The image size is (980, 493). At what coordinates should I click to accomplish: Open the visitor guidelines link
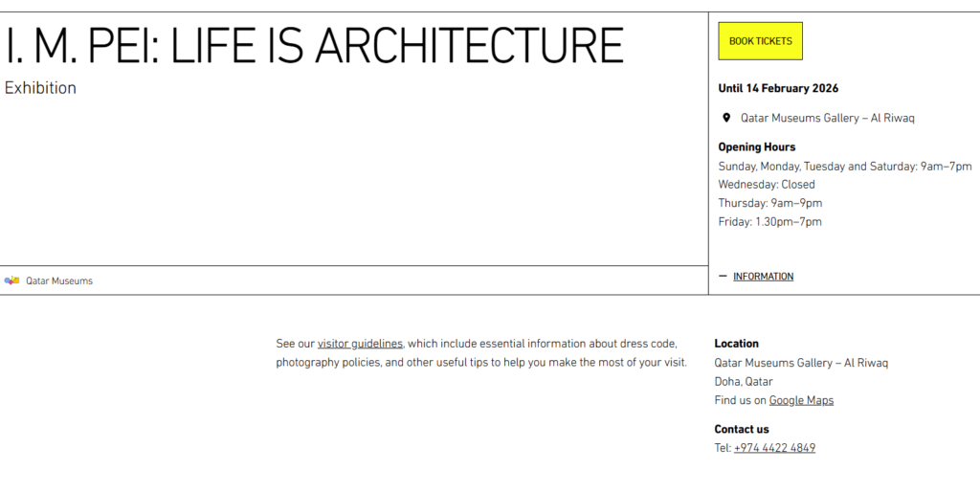[x=360, y=344]
